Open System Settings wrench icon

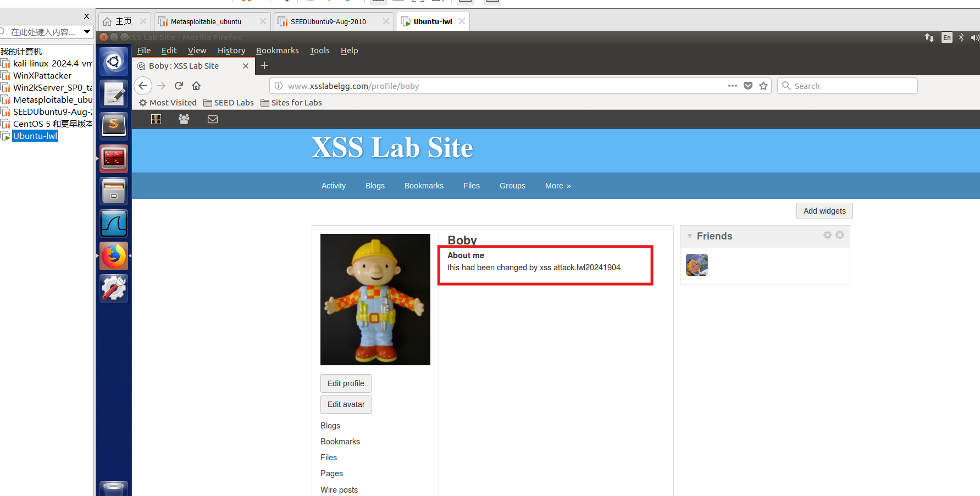point(114,288)
